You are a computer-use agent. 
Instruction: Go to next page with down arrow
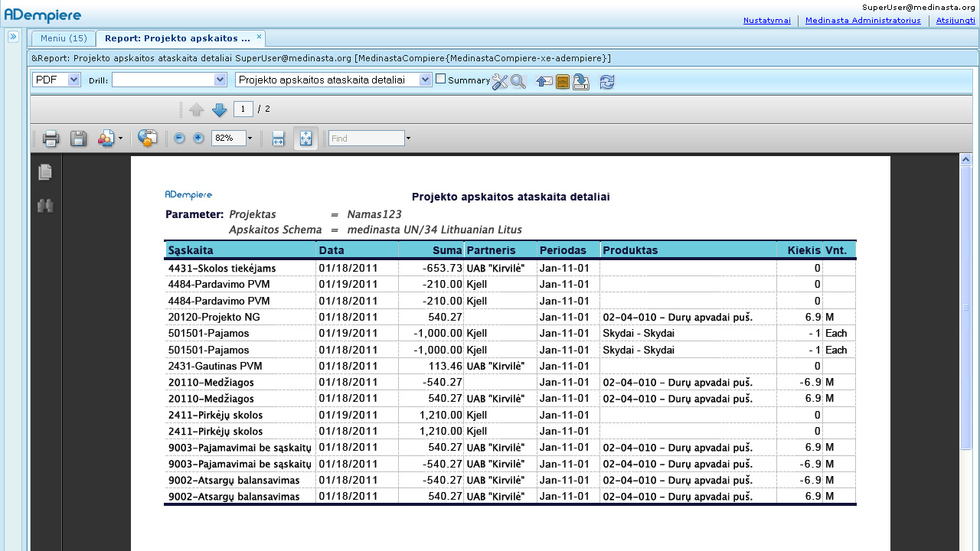tap(220, 109)
